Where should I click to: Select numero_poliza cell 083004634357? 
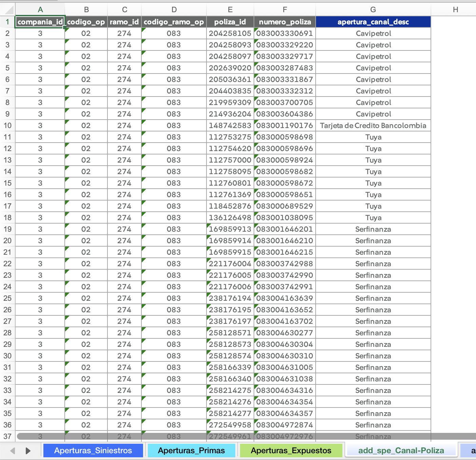(x=285, y=414)
